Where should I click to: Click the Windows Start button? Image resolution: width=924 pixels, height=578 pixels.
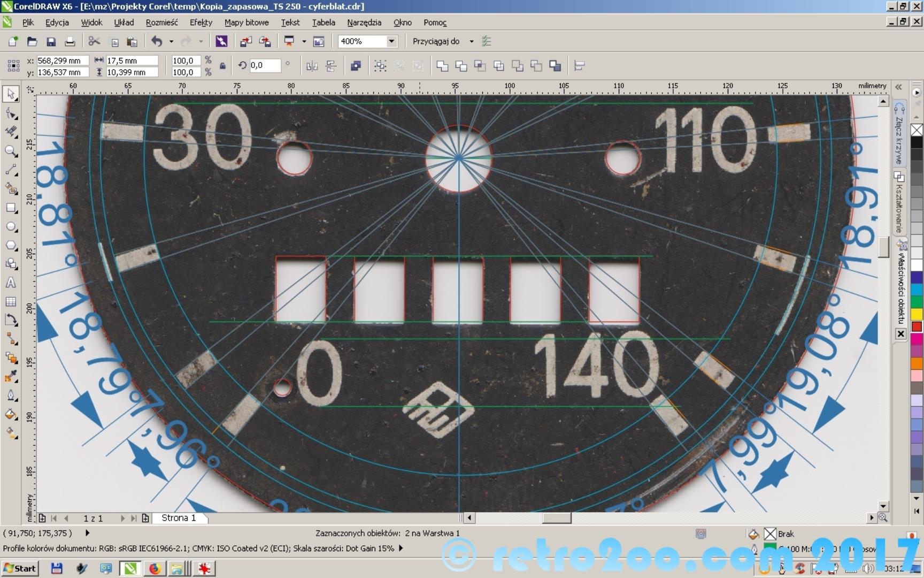[20, 568]
